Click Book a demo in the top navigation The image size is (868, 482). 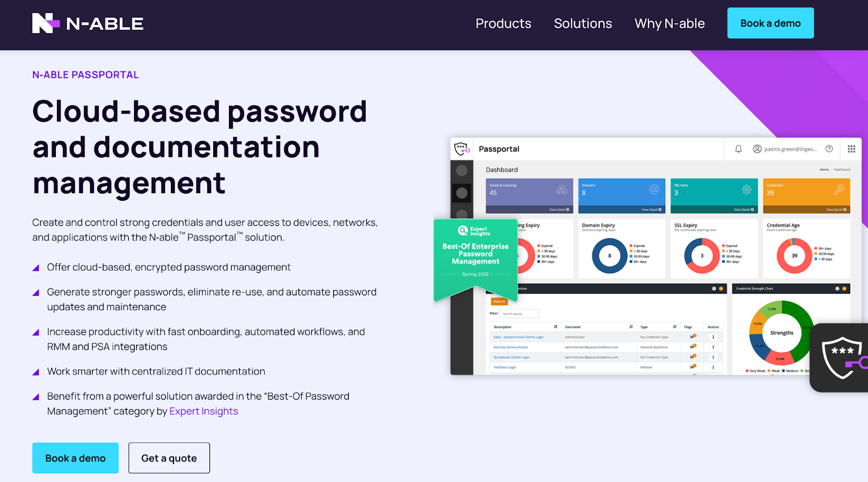click(770, 23)
